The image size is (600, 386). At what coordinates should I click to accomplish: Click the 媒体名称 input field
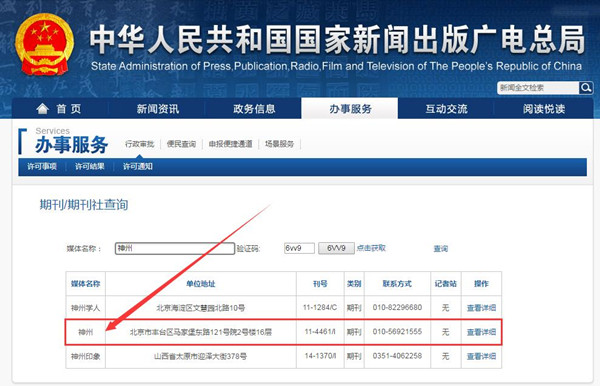pos(175,248)
